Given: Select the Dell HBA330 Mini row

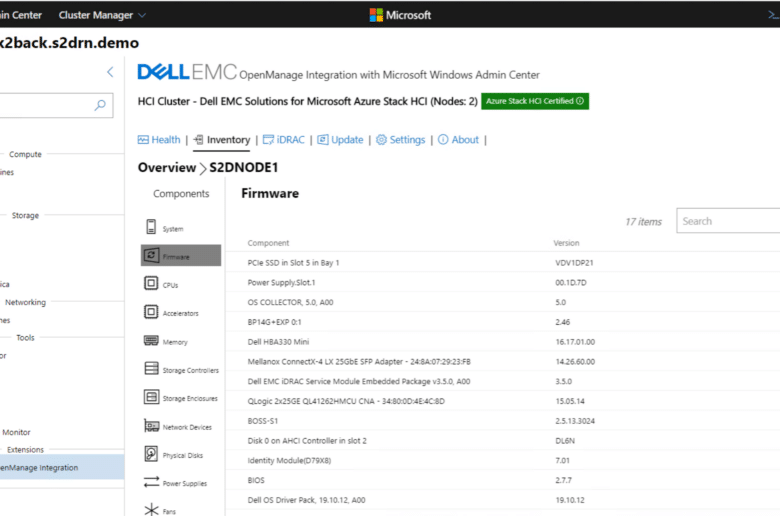Looking at the screenshot, I should [502, 342].
